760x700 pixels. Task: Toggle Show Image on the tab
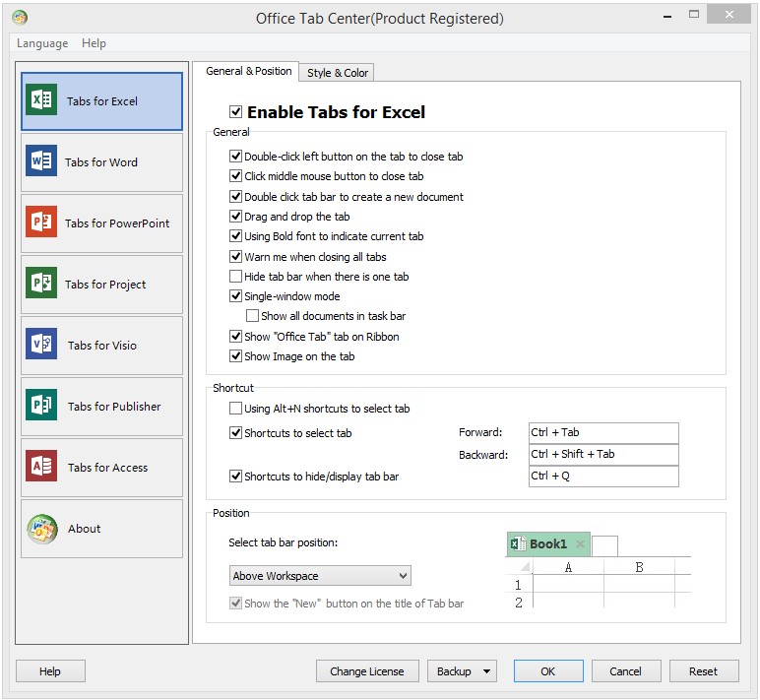(235, 356)
